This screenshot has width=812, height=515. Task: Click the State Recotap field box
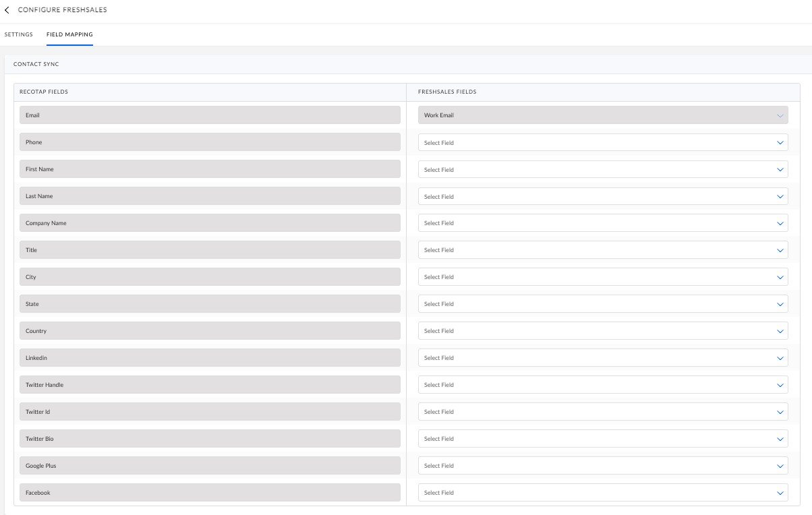tap(210, 304)
